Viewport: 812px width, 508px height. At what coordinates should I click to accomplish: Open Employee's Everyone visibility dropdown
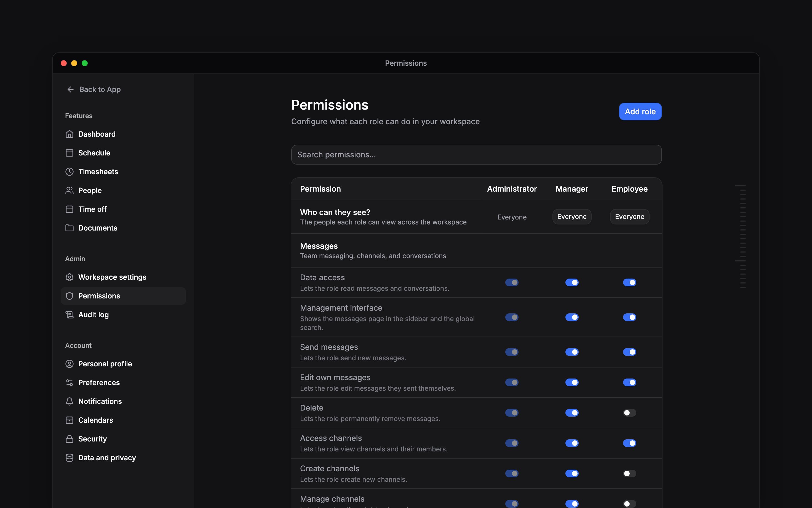pyautogui.click(x=629, y=217)
